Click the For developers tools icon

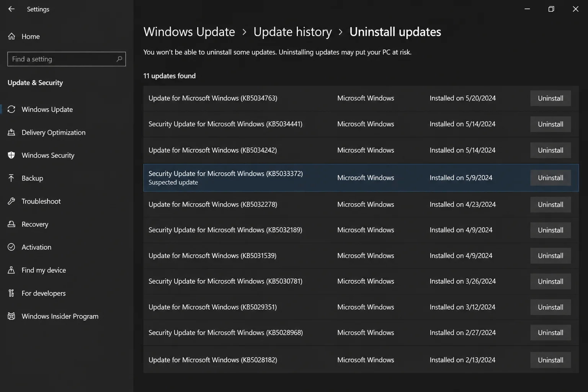pos(11,293)
